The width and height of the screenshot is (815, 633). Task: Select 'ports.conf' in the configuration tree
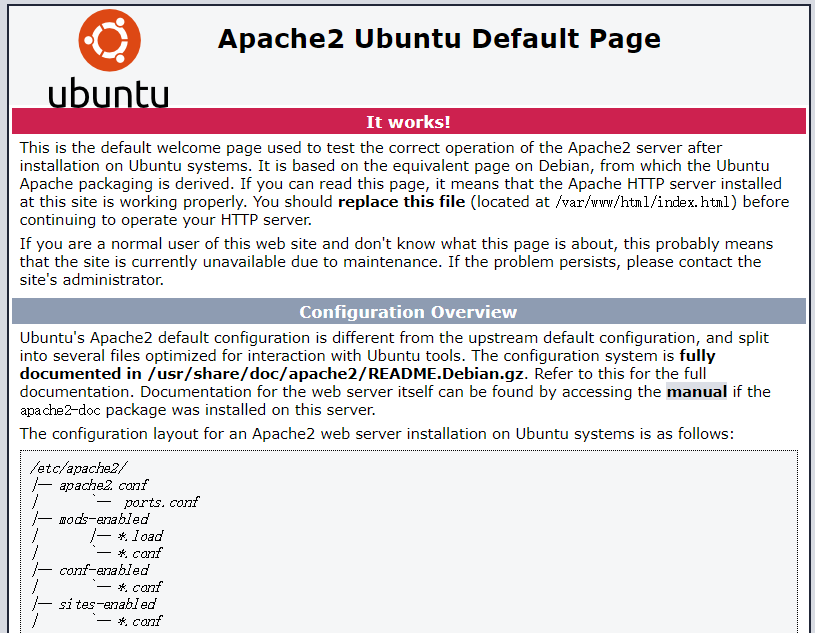161,502
